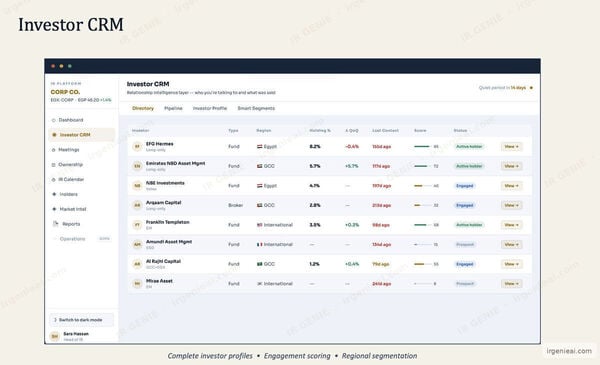Click the Market Intel icon in the sidebar
The height and width of the screenshot is (365, 600).
(54, 209)
